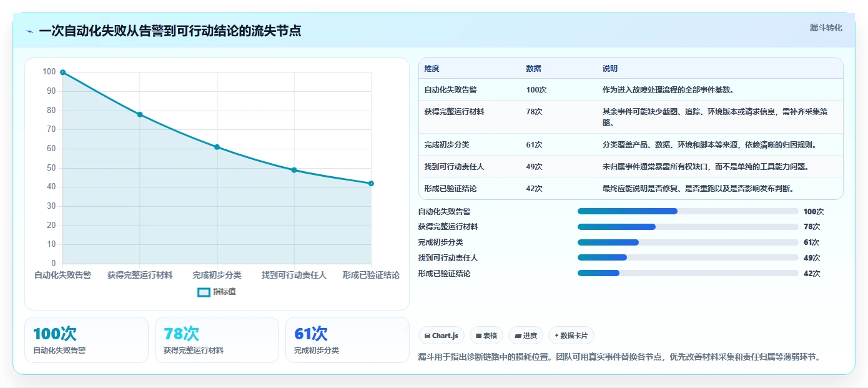Click table cell 自动化失败告警
Viewport: 868px width, 388px height.
point(450,90)
